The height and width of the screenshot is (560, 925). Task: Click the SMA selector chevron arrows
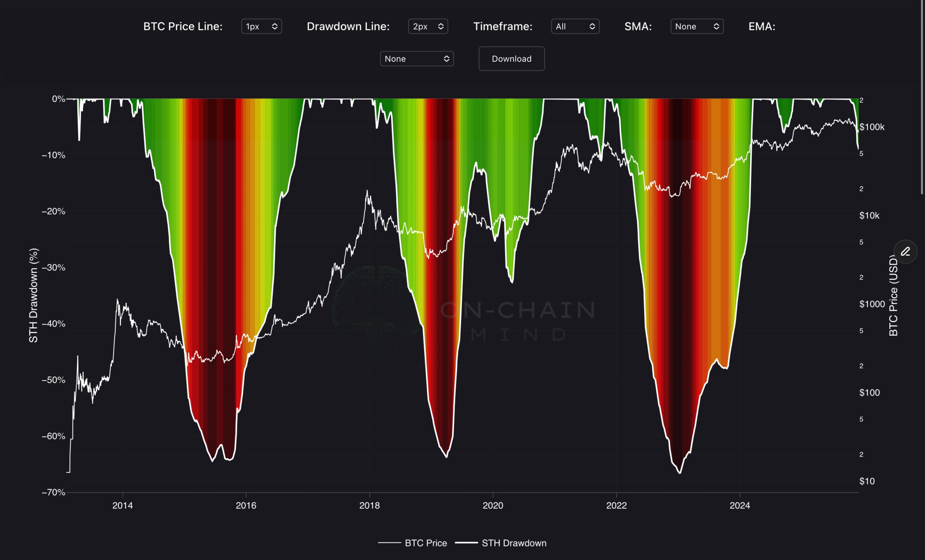[x=716, y=27]
